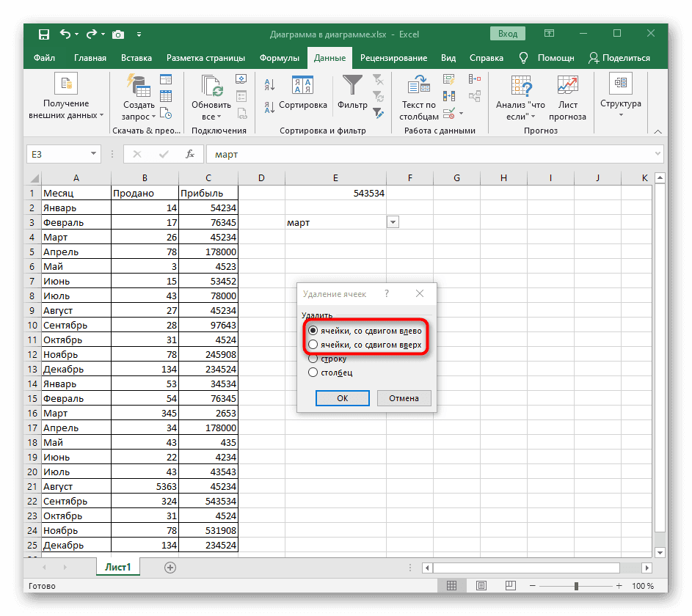This screenshot has height=616, width=692.
Task: Open the Формулы ribbon tab
Action: [279, 58]
